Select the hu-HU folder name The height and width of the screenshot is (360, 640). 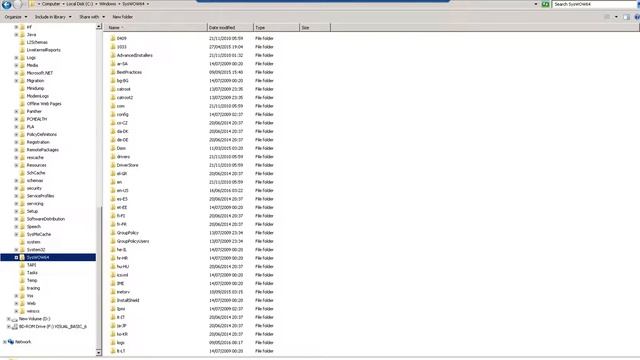pos(123,266)
